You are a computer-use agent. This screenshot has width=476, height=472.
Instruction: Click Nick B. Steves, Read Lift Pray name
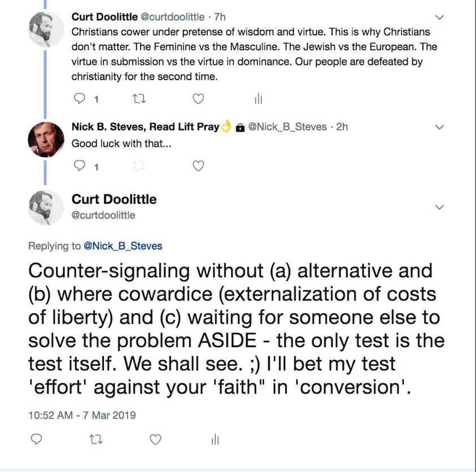pyautogui.click(x=145, y=127)
